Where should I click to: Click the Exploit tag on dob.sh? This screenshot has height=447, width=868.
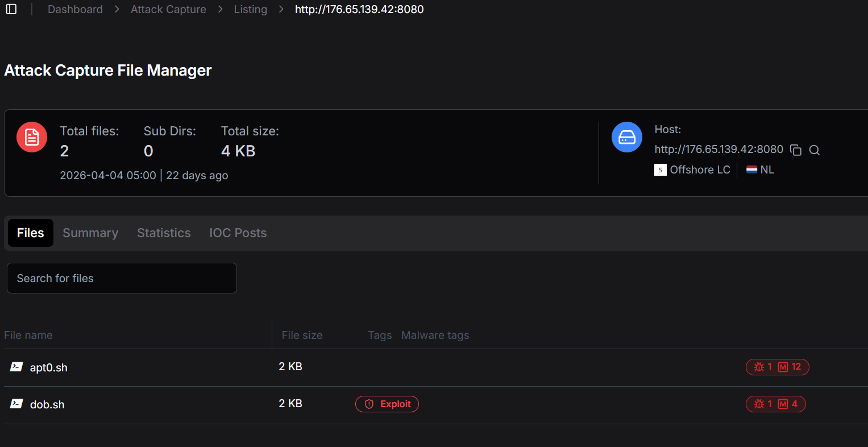click(x=387, y=404)
